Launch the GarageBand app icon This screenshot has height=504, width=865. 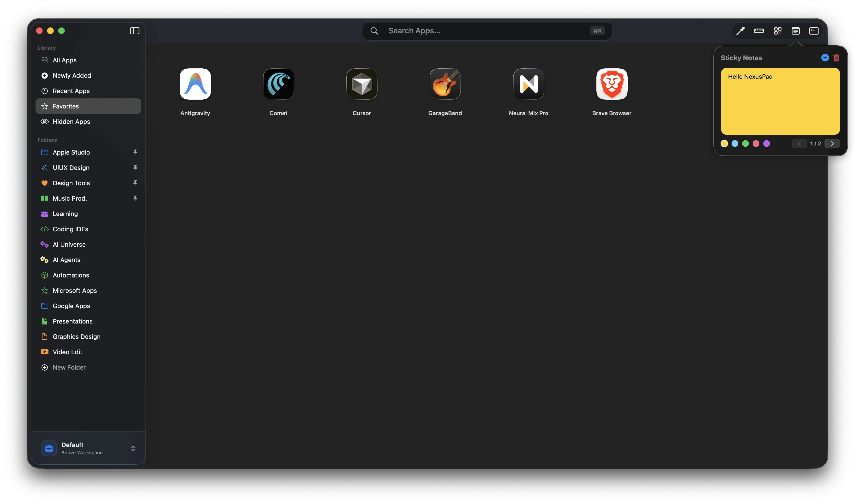coord(445,84)
